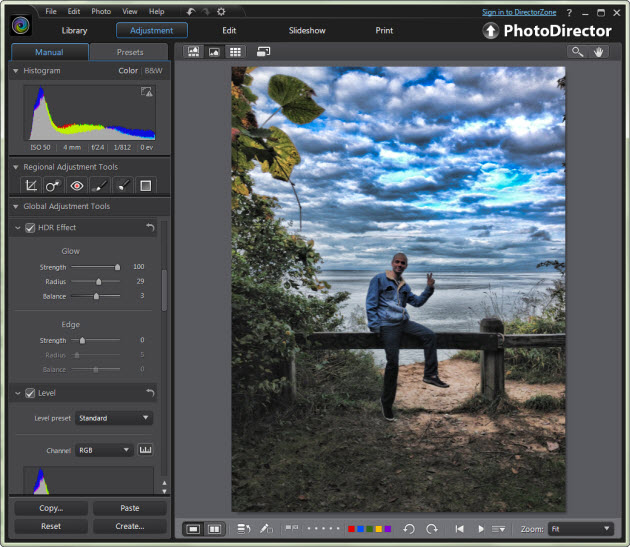Open the Zoom Fit dropdown

pos(579,528)
